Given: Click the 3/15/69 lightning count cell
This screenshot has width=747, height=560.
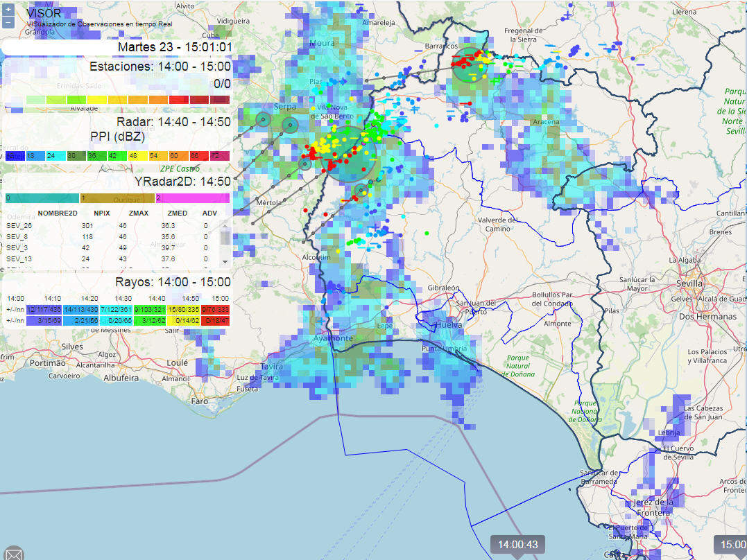Looking at the screenshot, I should (44, 321).
